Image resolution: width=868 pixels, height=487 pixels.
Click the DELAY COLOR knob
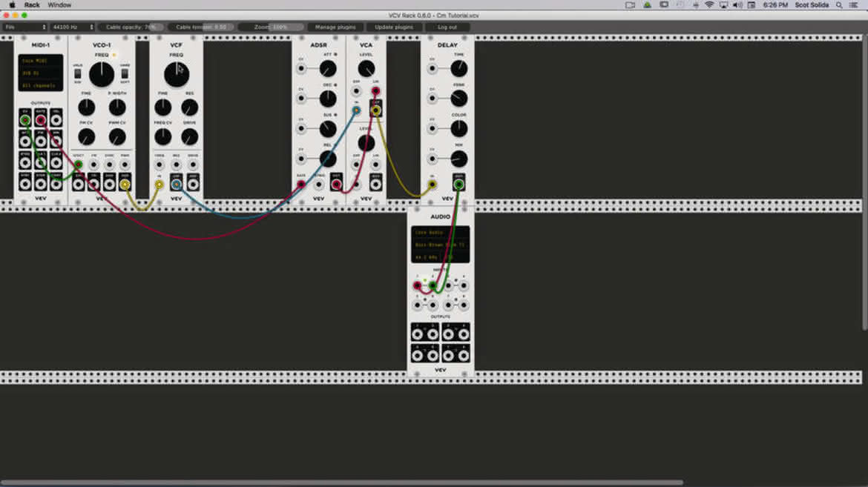[459, 128]
